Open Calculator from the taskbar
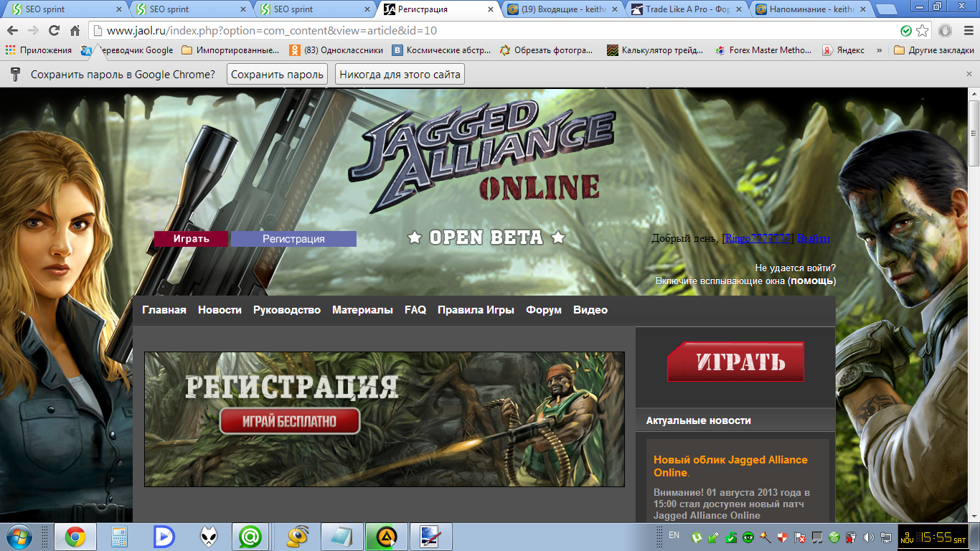The width and height of the screenshot is (980, 551). tap(119, 537)
